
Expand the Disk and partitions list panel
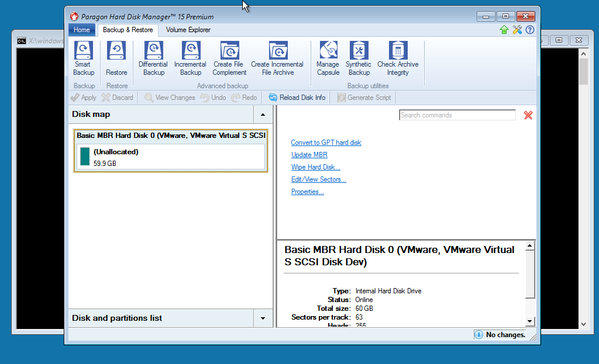[x=263, y=318]
